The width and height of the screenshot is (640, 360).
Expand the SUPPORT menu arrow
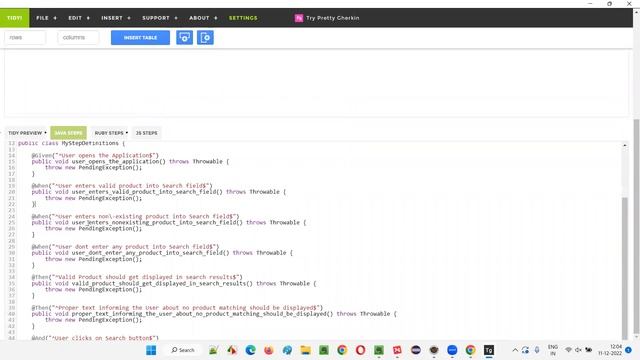pyautogui.click(x=176, y=18)
